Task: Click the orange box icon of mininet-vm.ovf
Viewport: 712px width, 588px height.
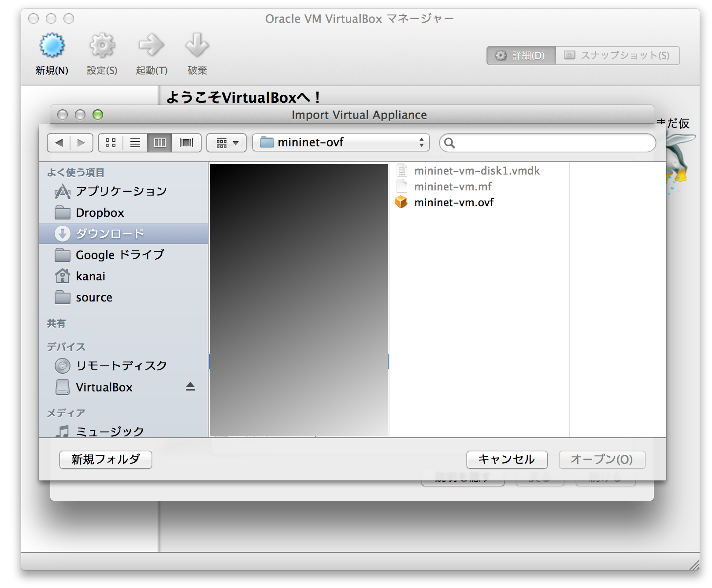Action: 401,202
